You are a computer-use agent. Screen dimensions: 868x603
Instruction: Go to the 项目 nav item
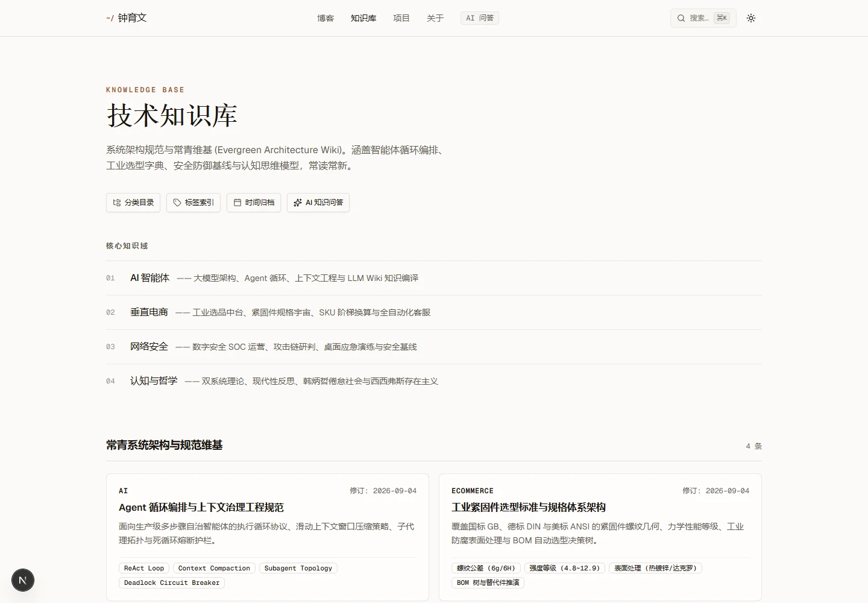click(x=401, y=18)
